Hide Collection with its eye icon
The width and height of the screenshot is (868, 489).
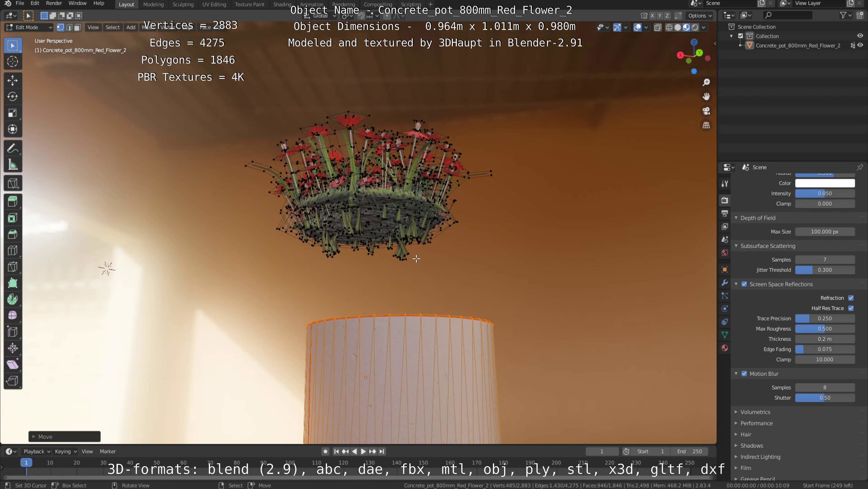860,36
